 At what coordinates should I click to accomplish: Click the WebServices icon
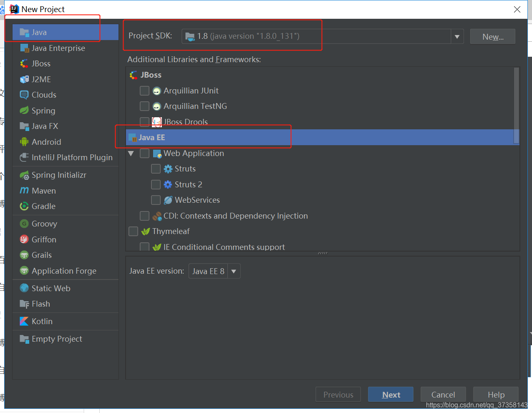coord(168,200)
